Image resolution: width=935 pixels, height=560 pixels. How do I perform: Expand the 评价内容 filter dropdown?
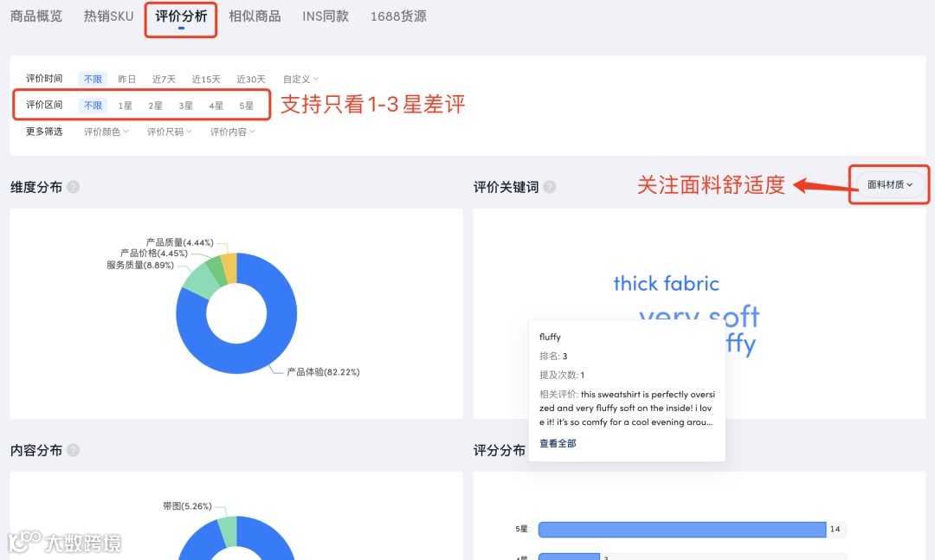[233, 132]
